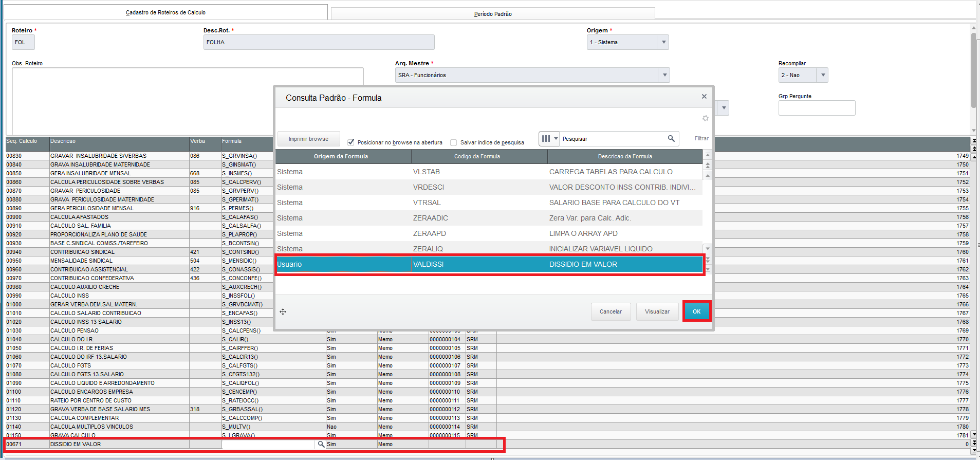Screen dimensions: 980x460
Task: Select the ZERAAPD formula row
Action: (x=489, y=233)
